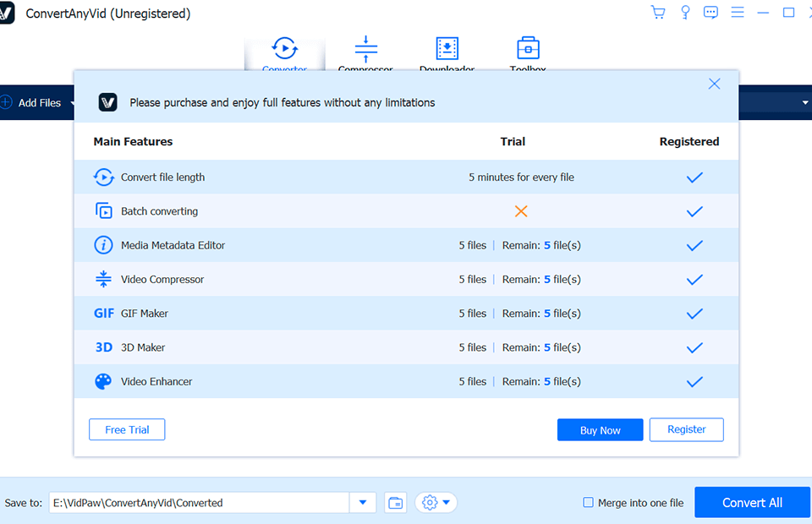Open the hamburger menu
Viewport: 812px width, 524px height.
point(738,12)
